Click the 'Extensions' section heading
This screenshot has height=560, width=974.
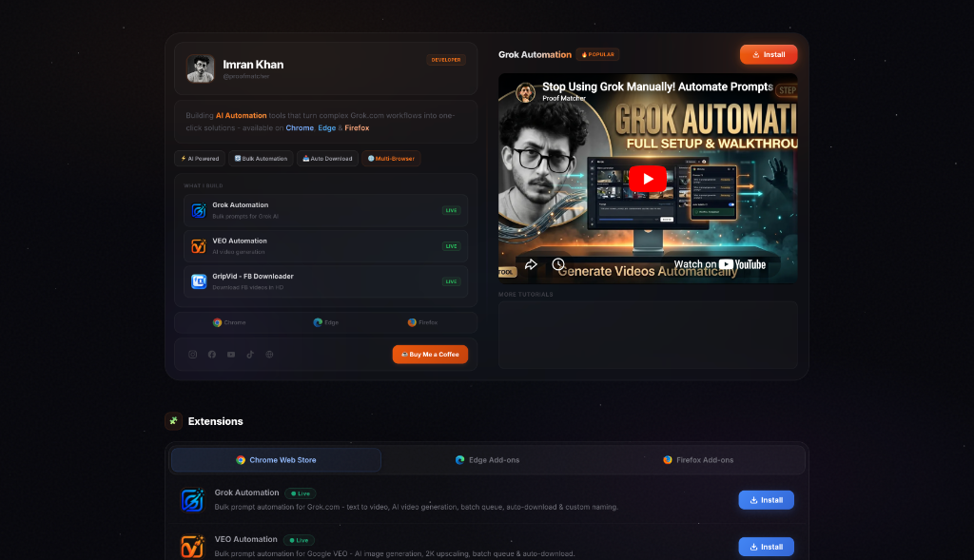click(216, 421)
